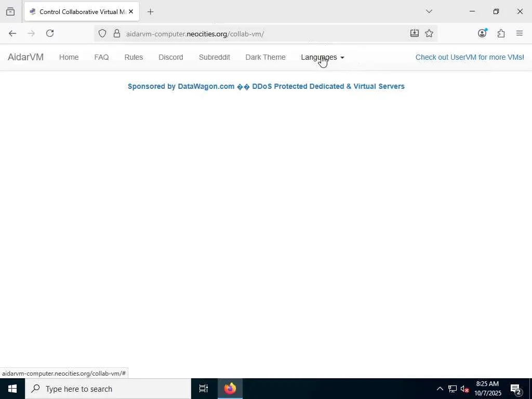This screenshot has width=532, height=399.
Task: Open the FAQ page
Action: coord(101,57)
